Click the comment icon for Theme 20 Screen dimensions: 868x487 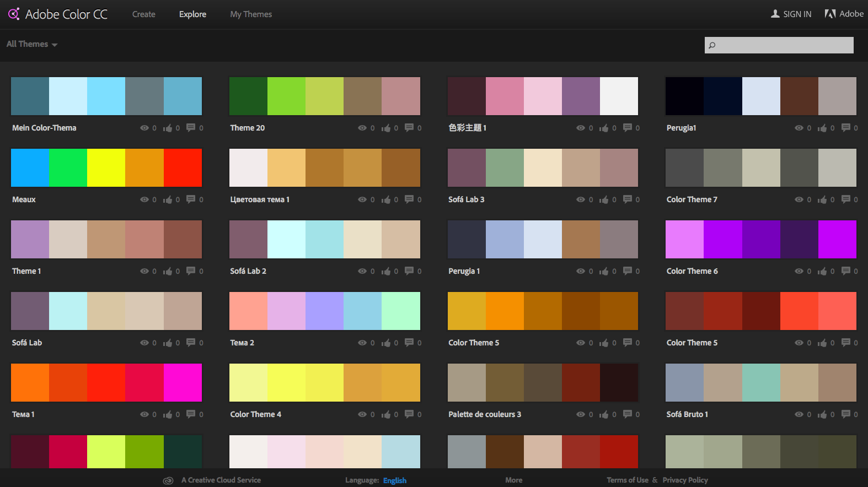click(x=409, y=128)
